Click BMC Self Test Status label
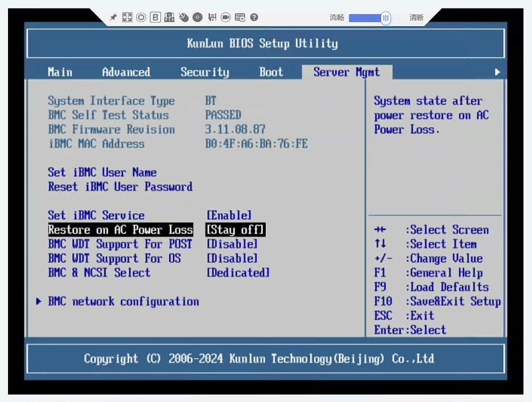 [x=108, y=115]
